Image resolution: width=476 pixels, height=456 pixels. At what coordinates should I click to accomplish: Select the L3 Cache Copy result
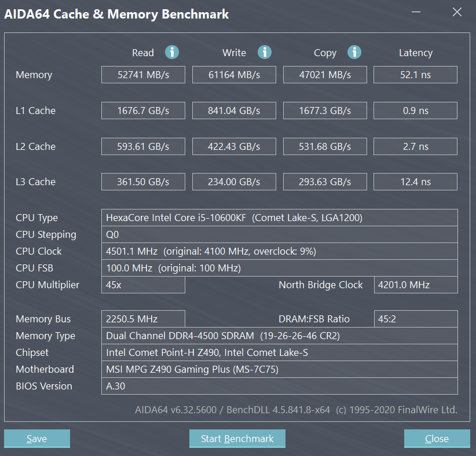pos(325,181)
